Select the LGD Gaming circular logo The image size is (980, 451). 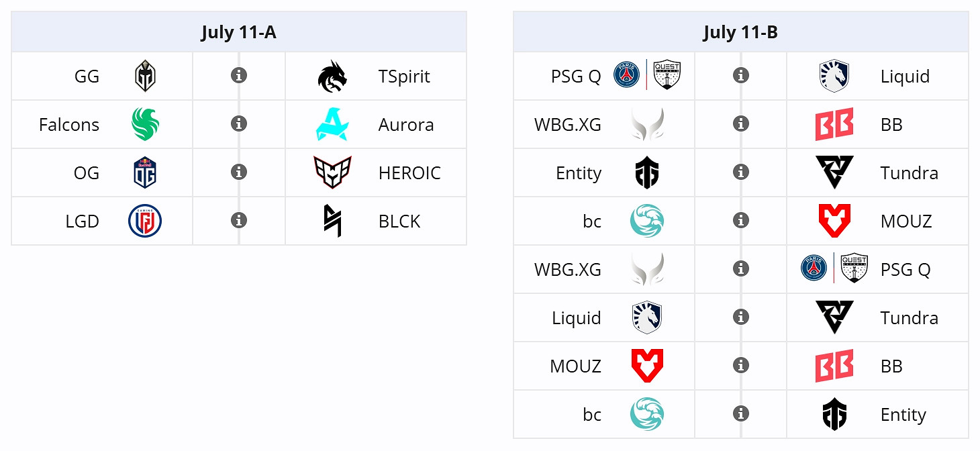145,221
